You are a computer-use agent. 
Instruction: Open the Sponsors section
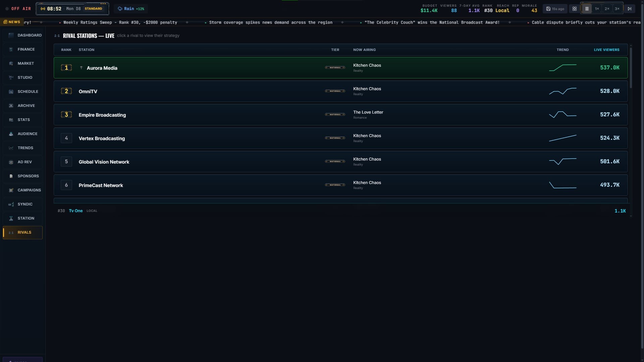click(23, 176)
